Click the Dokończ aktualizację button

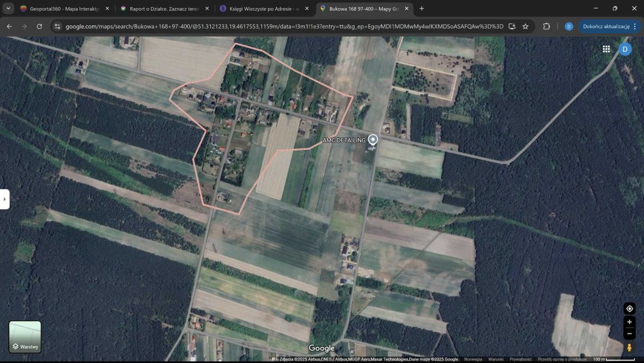click(x=606, y=26)
